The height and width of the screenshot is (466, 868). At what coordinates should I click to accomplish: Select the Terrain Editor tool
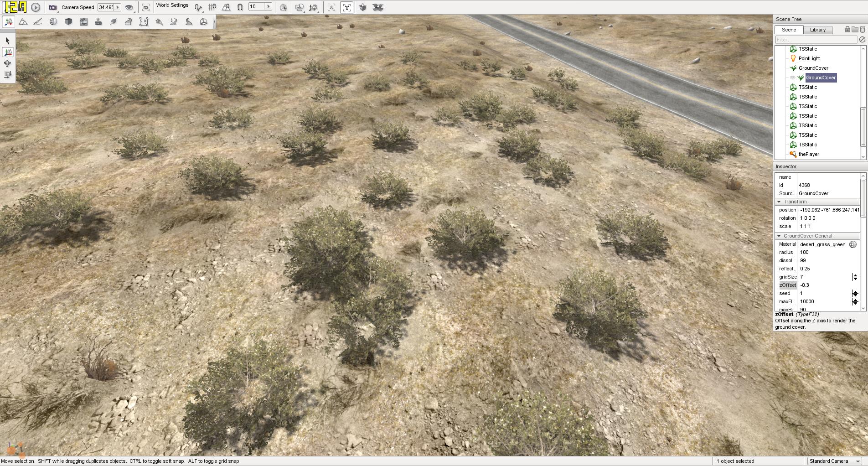[23, 21]
